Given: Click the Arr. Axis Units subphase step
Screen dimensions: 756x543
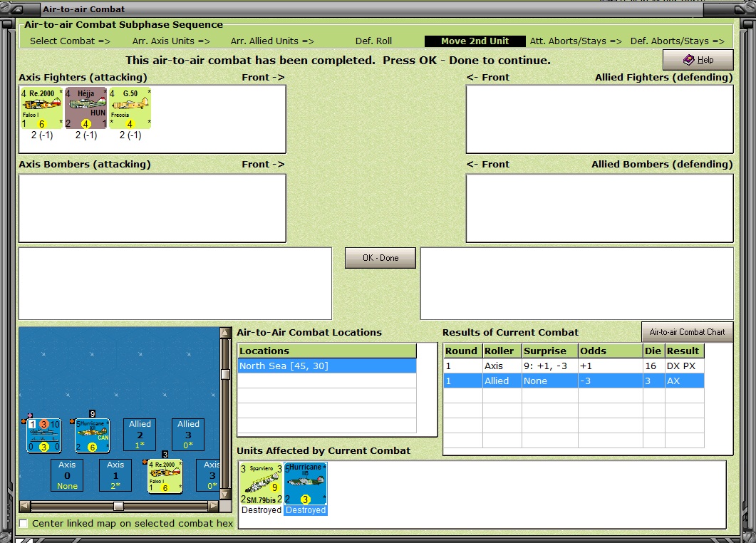Looking at the screenshot, I should [171, 41].
